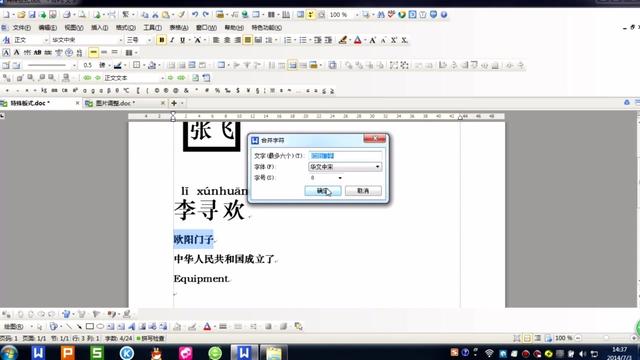Toggle Italic formatting button
The image size is (640, 360).
click(172, 40)
